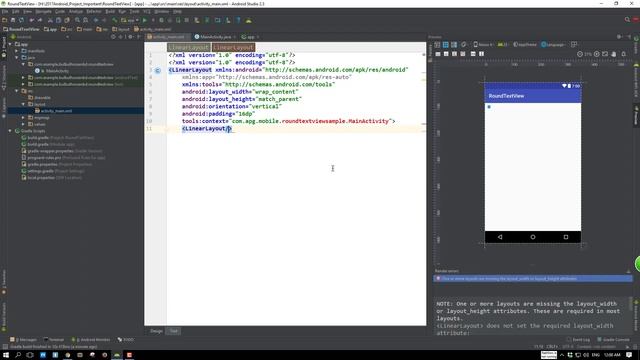Click the Cut toolbar icon

[x=50, y=20]
